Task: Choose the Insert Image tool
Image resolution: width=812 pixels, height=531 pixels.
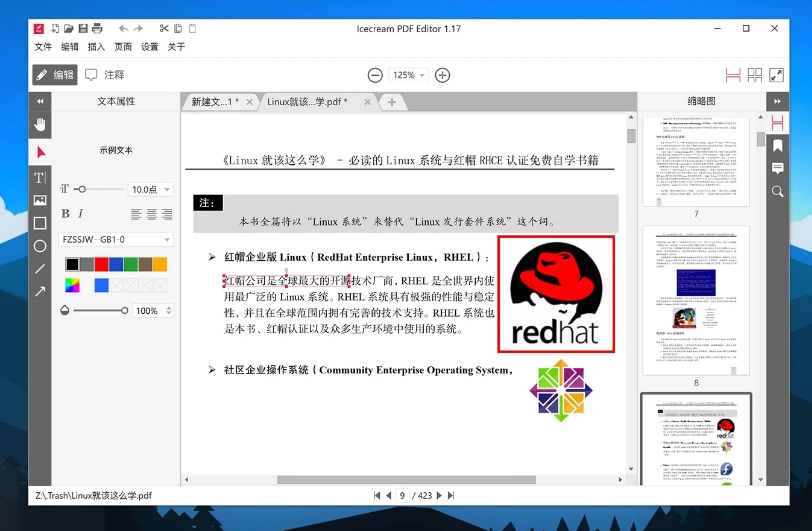Action: point(40,200)
